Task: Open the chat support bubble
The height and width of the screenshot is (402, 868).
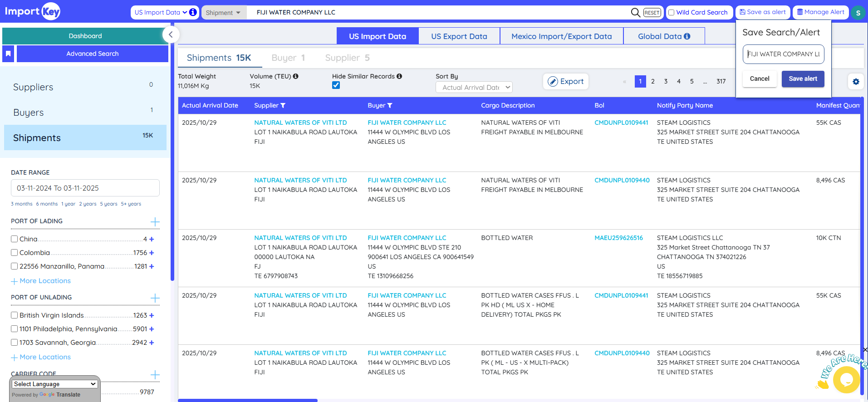Action: click(846, 379)
